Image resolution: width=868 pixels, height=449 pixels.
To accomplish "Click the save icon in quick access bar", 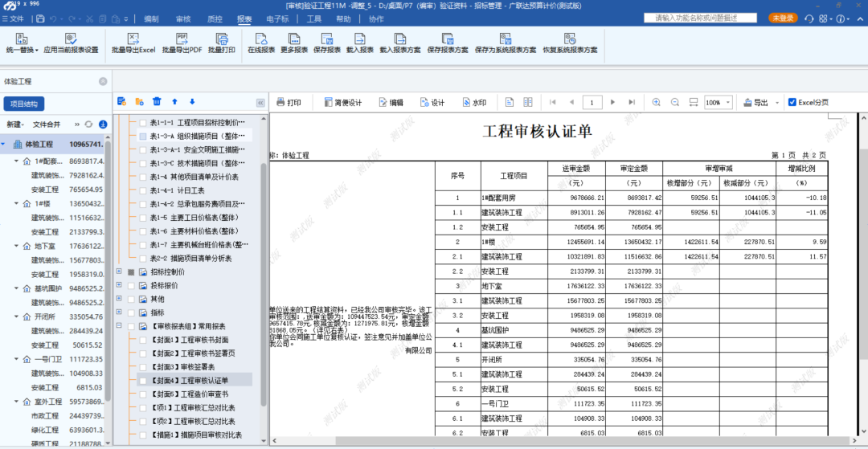I will [x=40, y=18].
